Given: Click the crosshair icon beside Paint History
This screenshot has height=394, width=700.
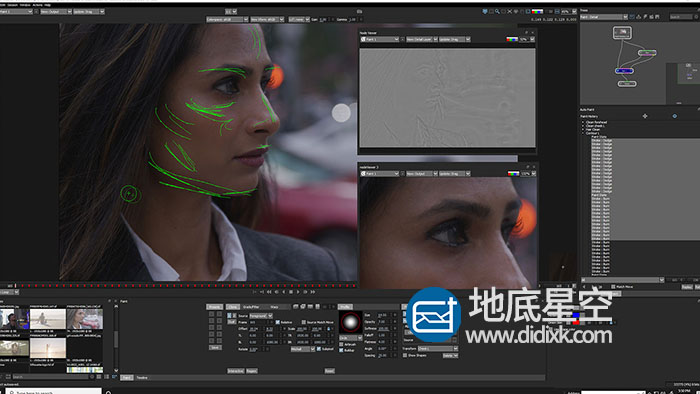Looking at the screenshot, I should click(645, 116).
